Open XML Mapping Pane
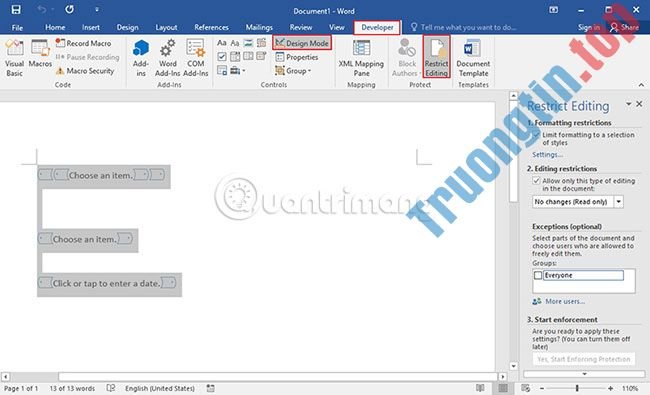This screenshot has width=650, height=395. (361, 58)
